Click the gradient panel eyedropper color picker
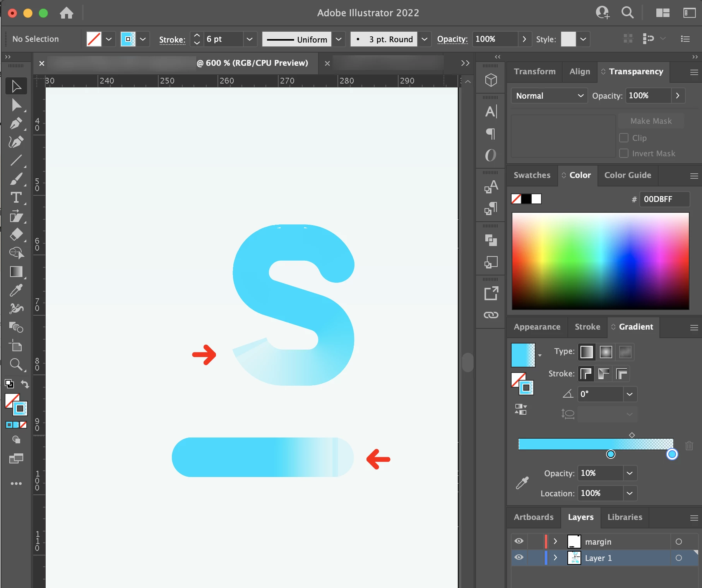Screen dimensions: 702x588 click(522, 483)
